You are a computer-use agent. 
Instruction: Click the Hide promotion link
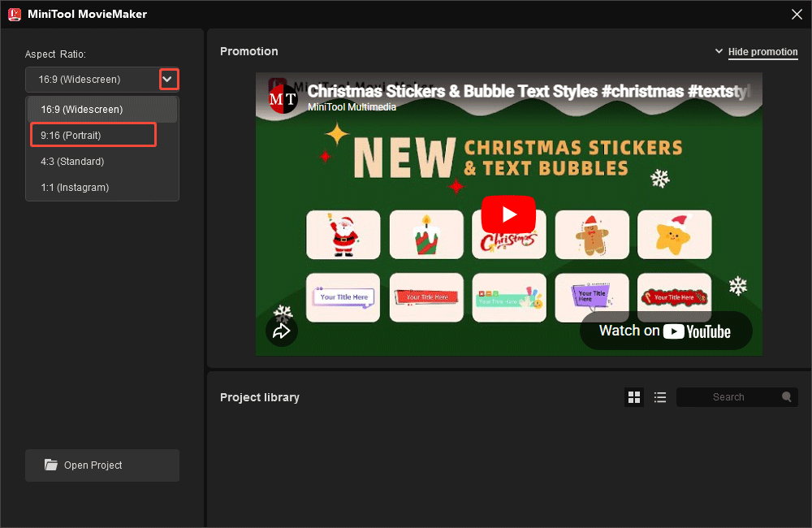pos(762,52)
